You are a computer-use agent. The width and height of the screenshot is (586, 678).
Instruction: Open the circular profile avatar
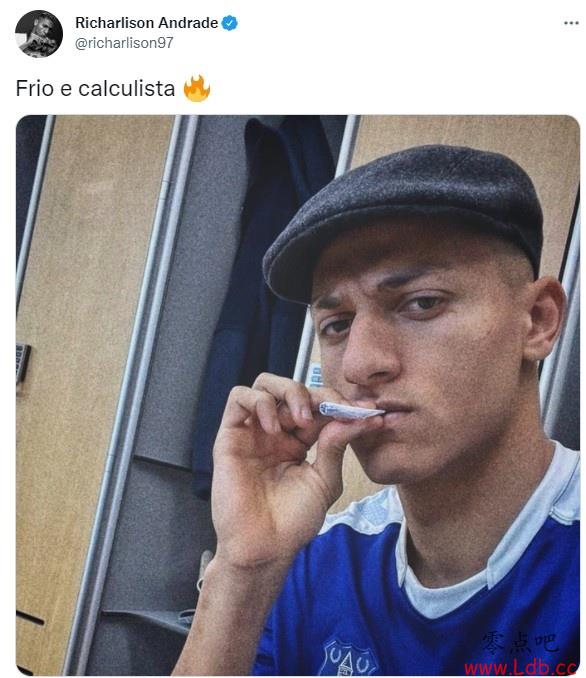(38, 34)
